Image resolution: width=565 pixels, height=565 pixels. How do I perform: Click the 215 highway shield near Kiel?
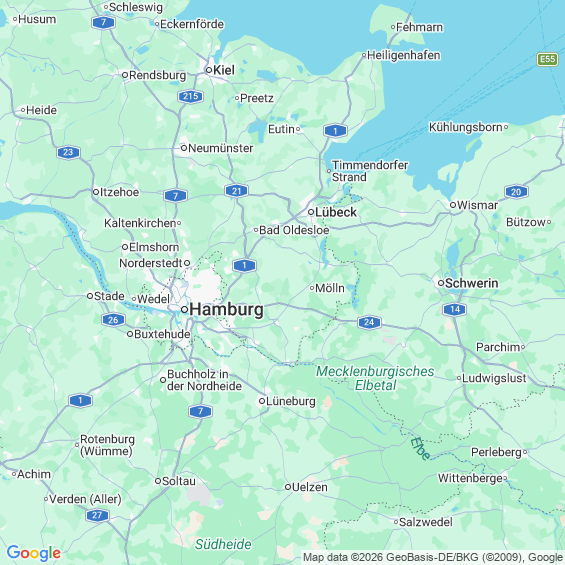click(x=190, y=97)
